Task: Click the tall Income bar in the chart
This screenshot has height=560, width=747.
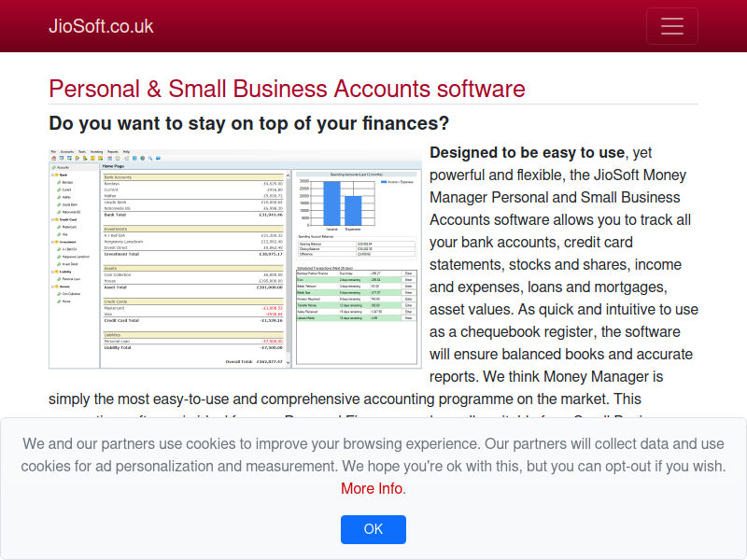Action: [x=332, y=203]
